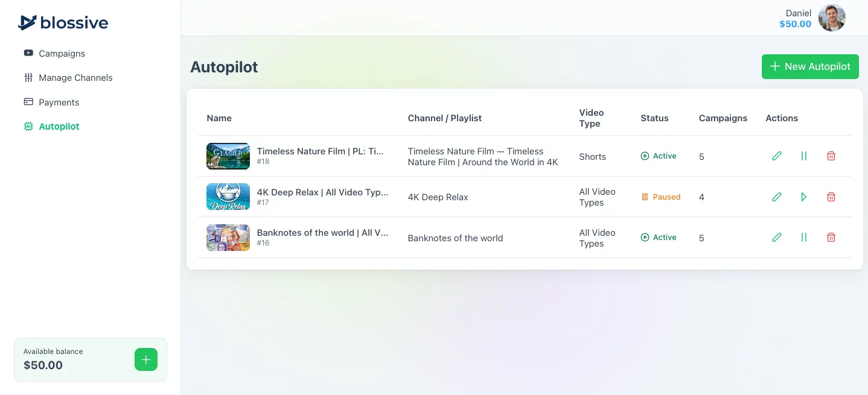868x395 pixels.
Task: Delete the 4K Deep Relax autopilot
Action: coord(831,197)
